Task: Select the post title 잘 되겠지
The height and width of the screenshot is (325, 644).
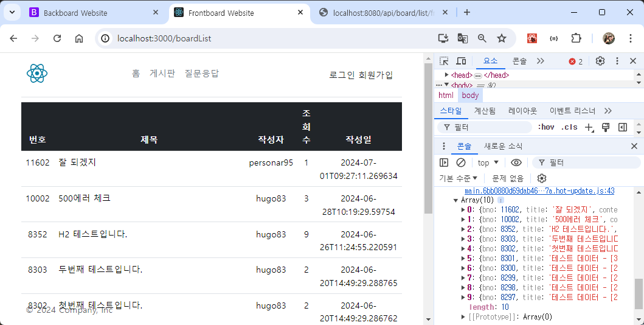Action: click(x=77, y=162)
